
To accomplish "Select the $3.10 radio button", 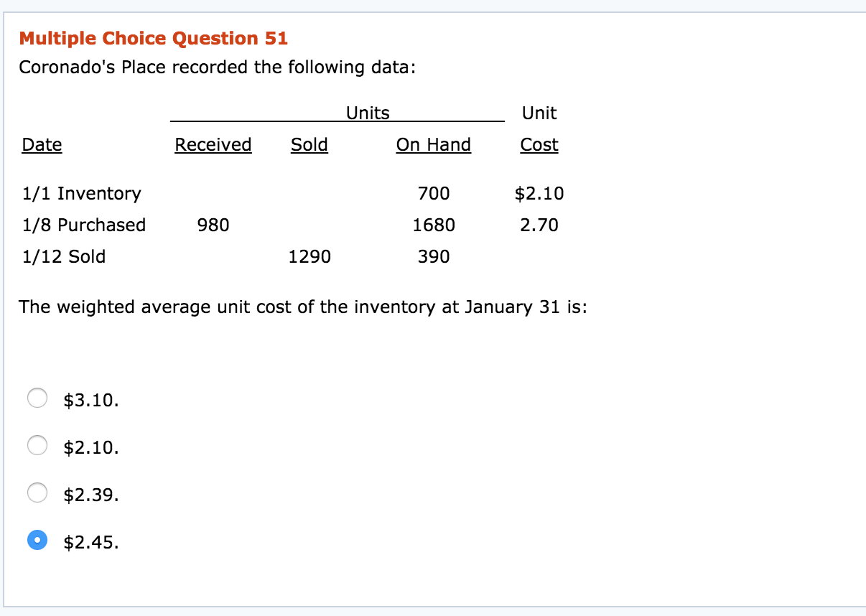I will (x=37, y=398).
